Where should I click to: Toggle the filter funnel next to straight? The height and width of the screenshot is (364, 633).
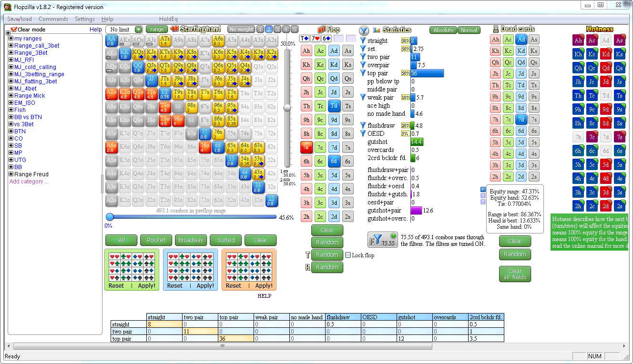tap(363, 41)
